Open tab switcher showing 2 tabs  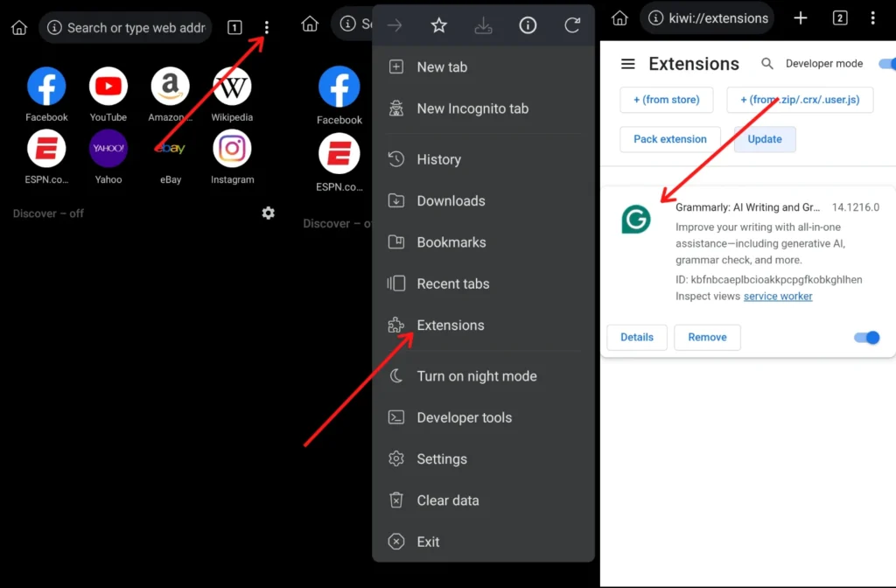[840, 18]
